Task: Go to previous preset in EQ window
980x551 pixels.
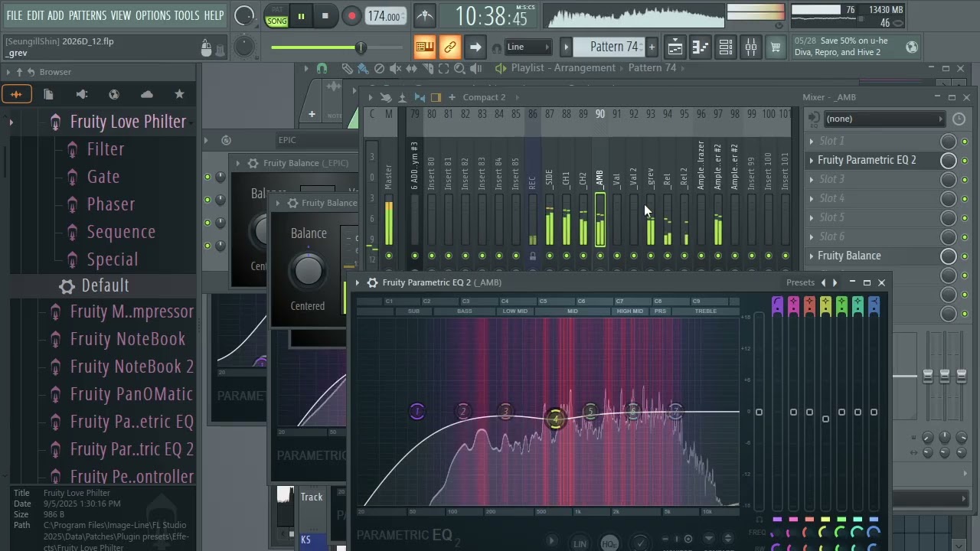Action: tap(824, 282)
